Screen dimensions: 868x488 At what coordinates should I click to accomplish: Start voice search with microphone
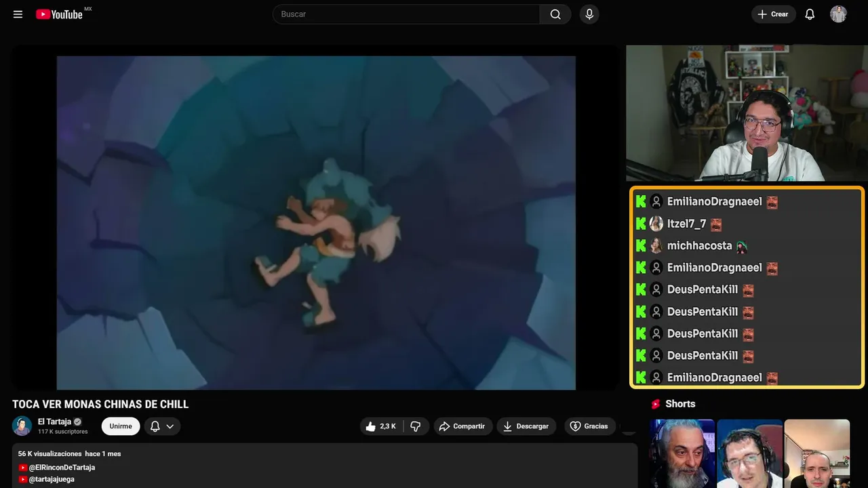click(589, 14)
